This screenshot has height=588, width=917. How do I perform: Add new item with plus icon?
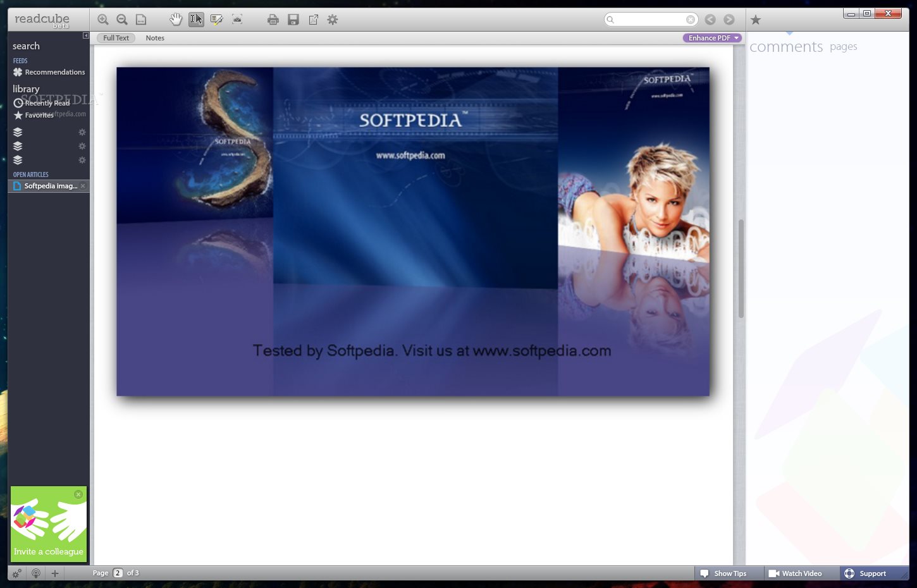pyautogui.click(x=55, y=573)
